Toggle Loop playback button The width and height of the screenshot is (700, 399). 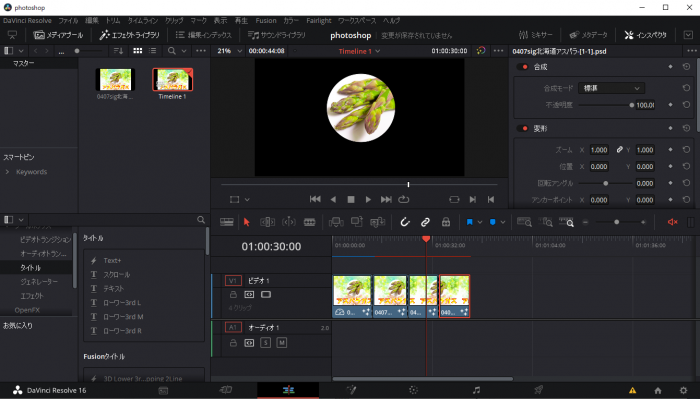(x=404, y=200)
